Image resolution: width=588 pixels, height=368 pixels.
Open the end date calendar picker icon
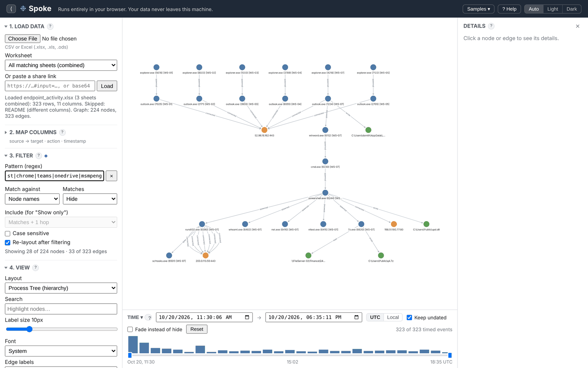[x=356, y=317]
